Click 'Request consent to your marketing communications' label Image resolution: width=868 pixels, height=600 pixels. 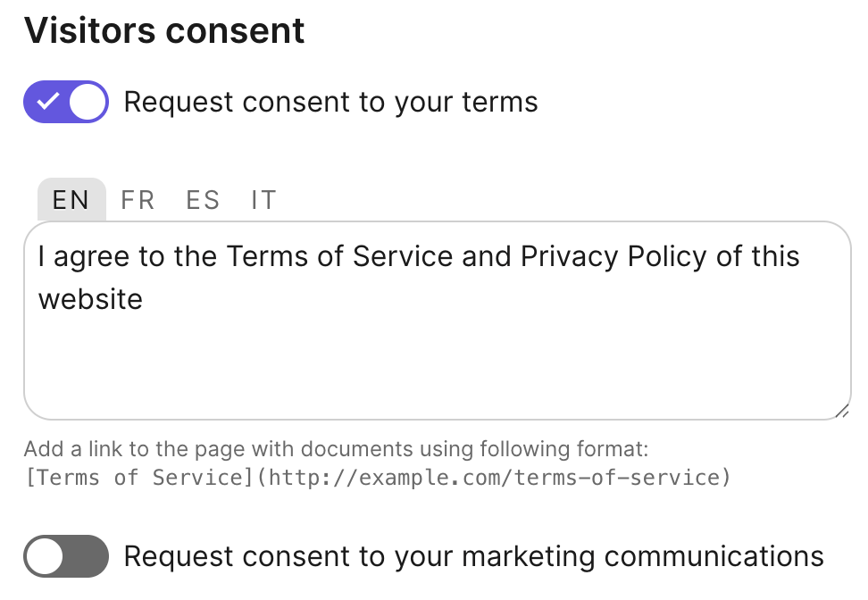click(473, 556)
